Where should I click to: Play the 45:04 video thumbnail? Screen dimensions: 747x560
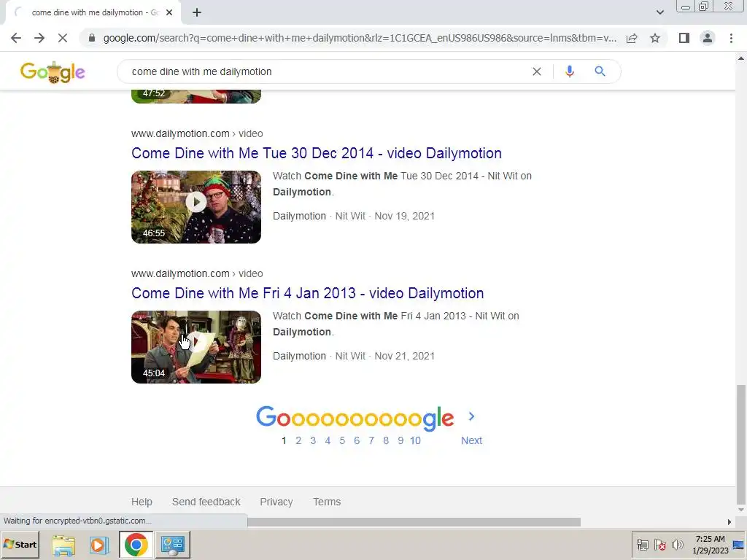[196, 347]
